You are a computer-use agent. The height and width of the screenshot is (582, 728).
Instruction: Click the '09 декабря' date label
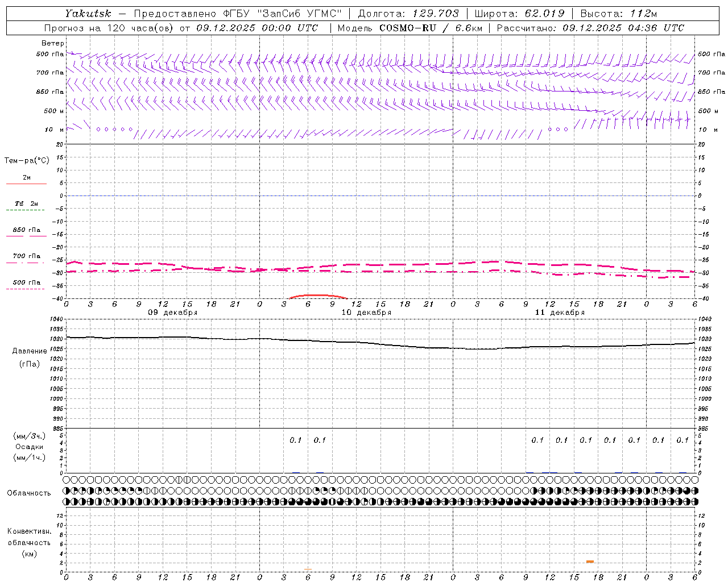tap(173, 313)
